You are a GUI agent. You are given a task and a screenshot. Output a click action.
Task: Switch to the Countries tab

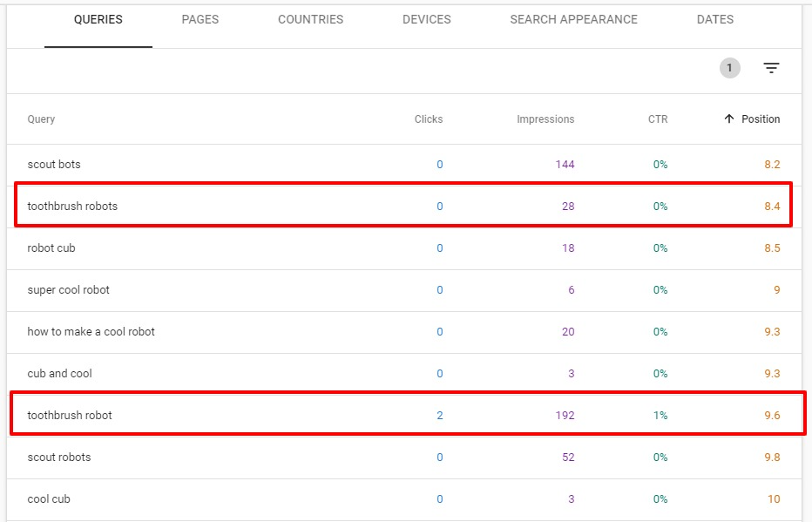coord(310,19)
